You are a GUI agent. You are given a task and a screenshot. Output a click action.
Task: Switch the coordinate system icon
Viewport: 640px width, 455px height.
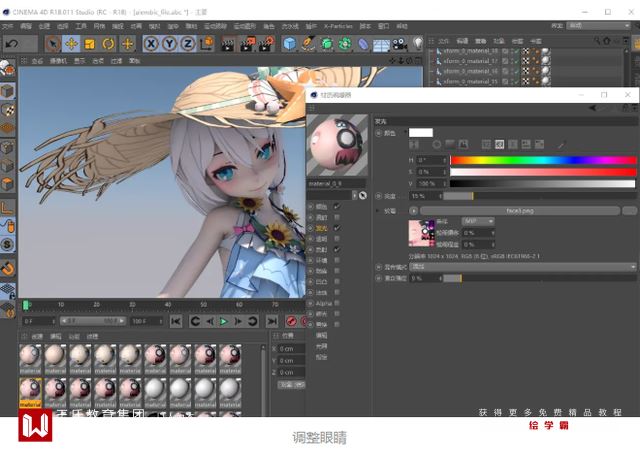click(207, 44)
